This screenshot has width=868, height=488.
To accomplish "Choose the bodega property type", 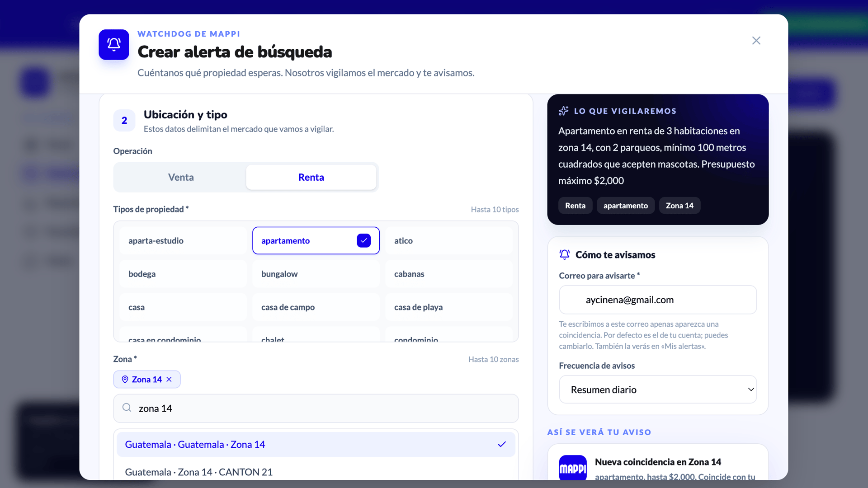I will 183,274.
